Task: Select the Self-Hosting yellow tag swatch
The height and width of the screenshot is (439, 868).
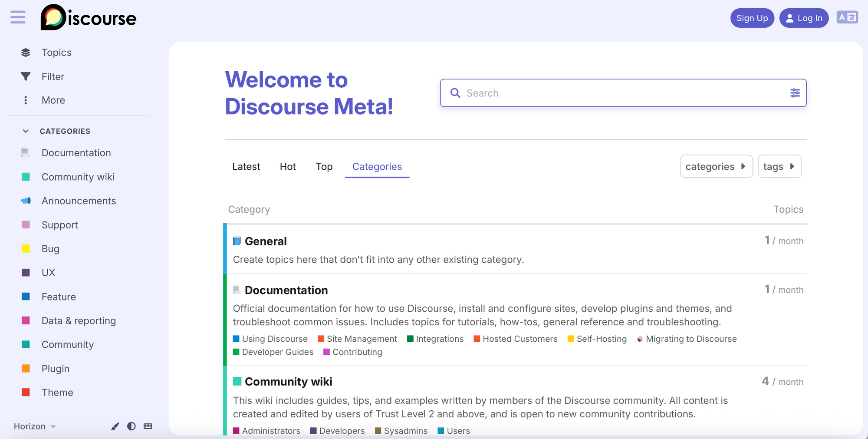Action: pos(570,339)
